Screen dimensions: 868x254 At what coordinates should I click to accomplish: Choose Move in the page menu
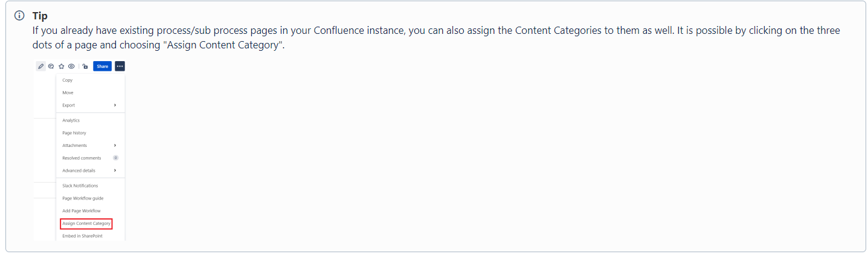pyautogui.click(x=68, y=93)
